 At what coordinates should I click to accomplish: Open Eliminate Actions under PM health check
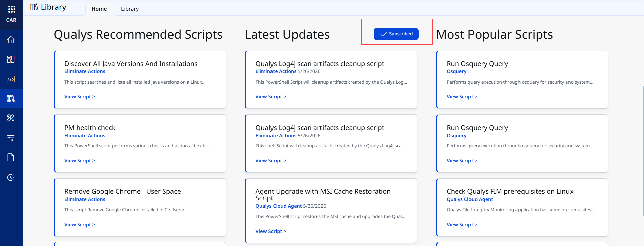pyautogui.click(x=85, y=136)
